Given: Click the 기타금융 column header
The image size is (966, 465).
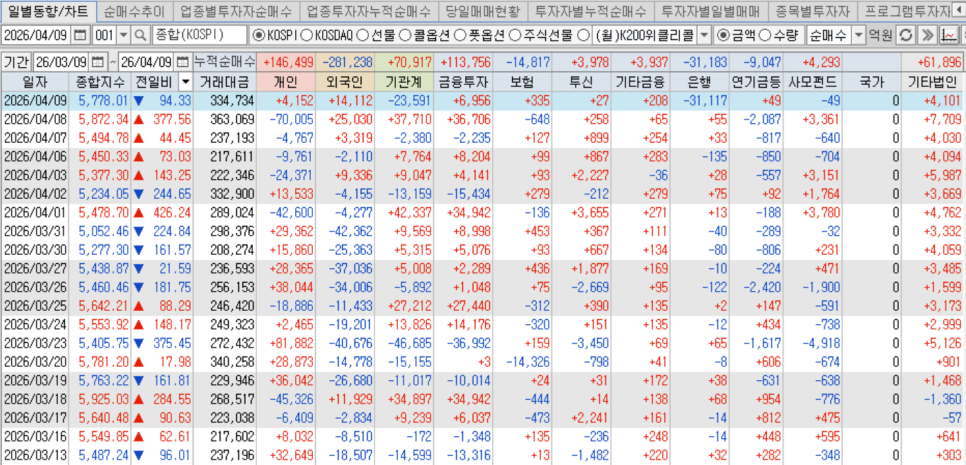Looking at the screenshot, I should coord(641,82).
